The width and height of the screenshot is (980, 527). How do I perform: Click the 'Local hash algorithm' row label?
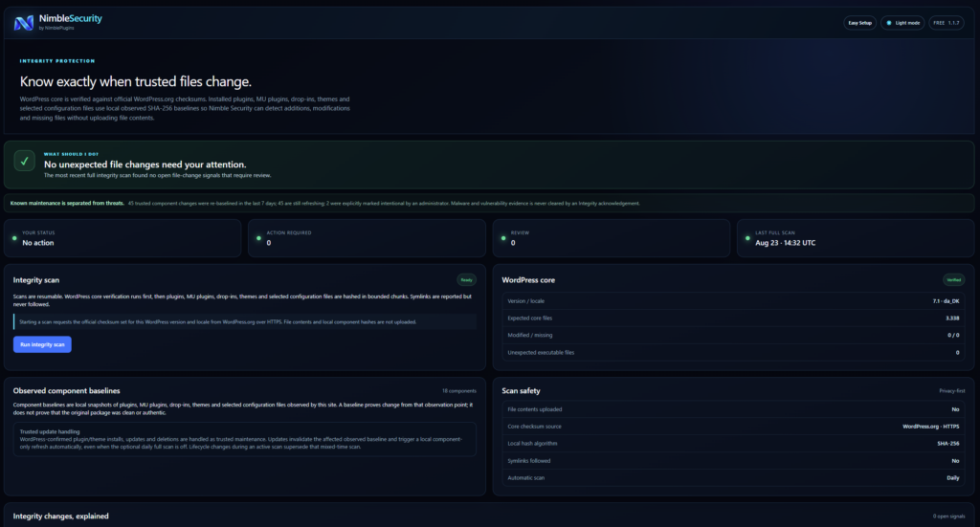(532, 444)
